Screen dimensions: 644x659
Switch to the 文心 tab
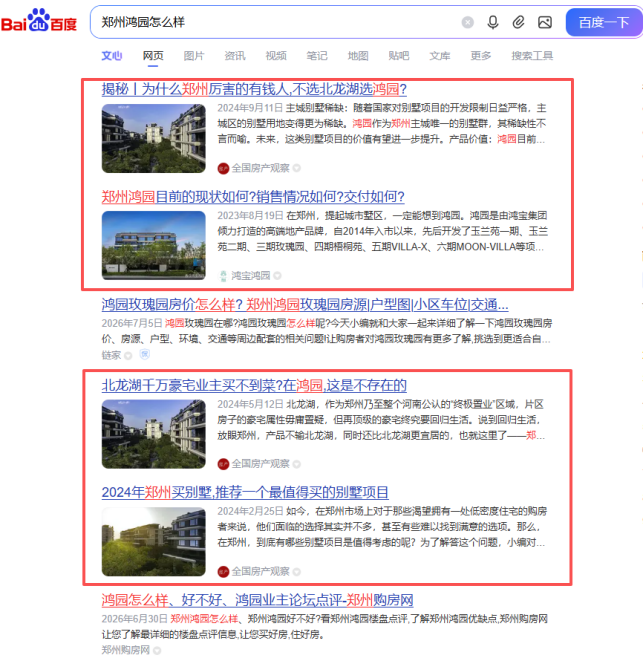[112, 56]
